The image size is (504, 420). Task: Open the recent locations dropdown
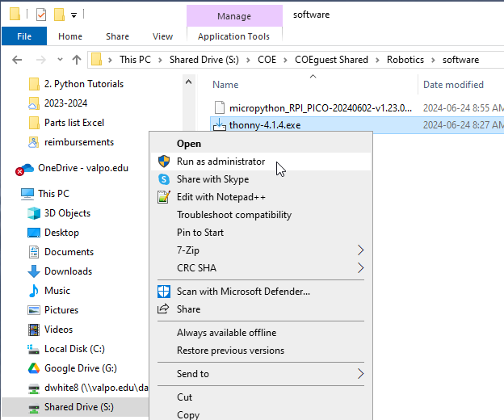pos(60,60)
